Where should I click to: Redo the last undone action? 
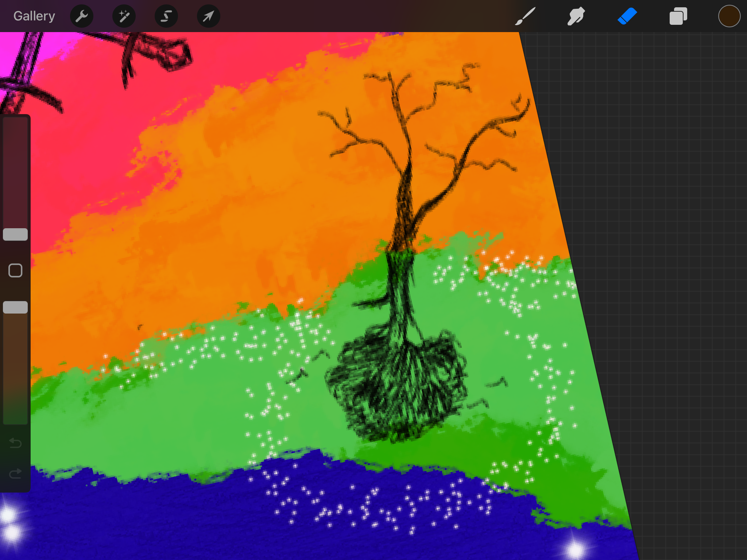coord(15,474)
